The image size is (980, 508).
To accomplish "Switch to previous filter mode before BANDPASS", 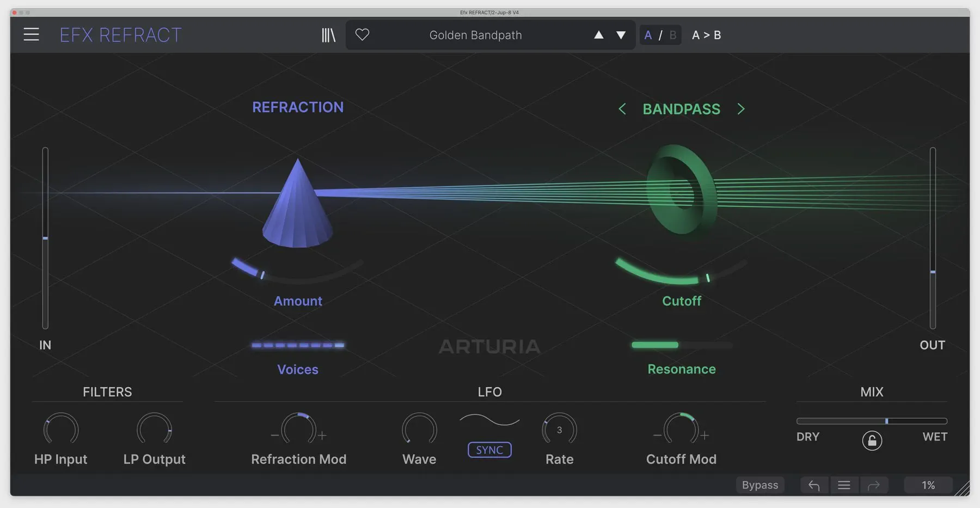I will [x=622, y=109].
